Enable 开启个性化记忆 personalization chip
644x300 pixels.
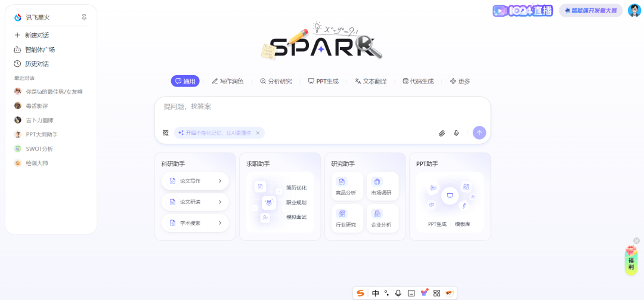coord(215,133)
